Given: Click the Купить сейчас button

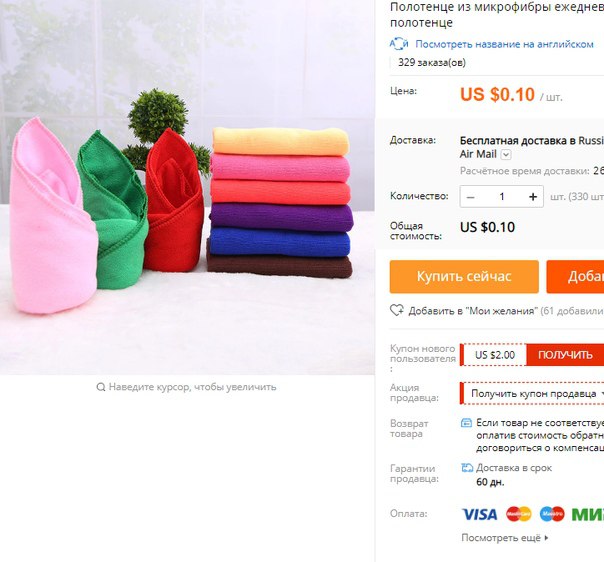Looking at the screenshot, I should pos(464,277).
